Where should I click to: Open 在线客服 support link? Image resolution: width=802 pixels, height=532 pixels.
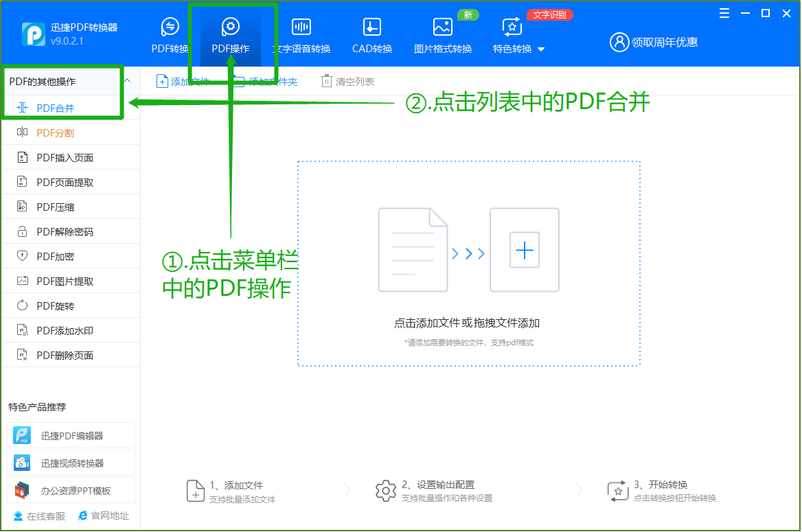(x=40, y=516)
